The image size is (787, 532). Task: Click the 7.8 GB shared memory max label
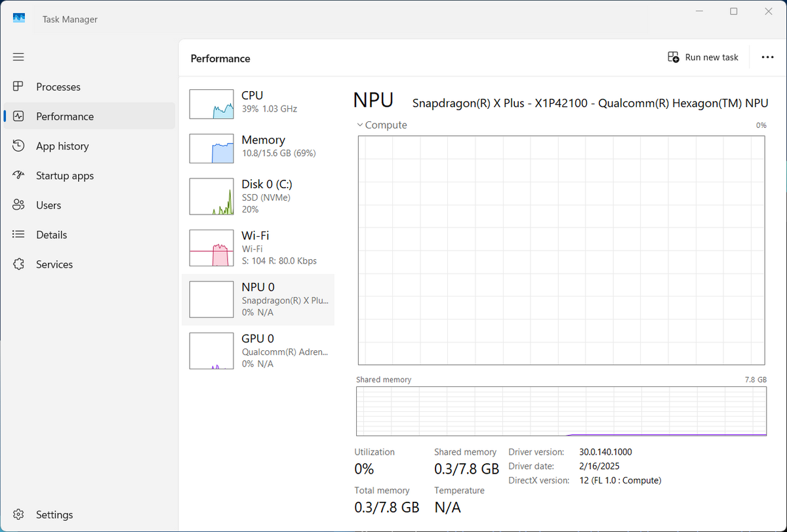pyautogui.click(x=756, y=380)
